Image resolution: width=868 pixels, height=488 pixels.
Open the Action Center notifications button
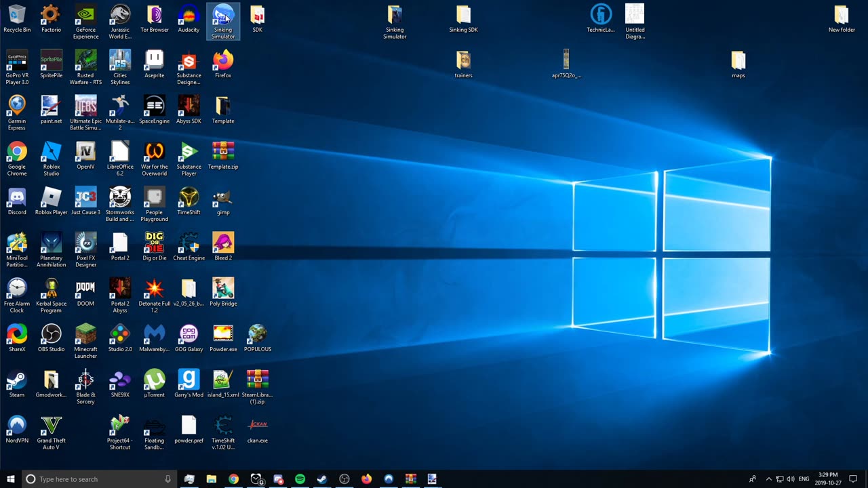point(853,479)
